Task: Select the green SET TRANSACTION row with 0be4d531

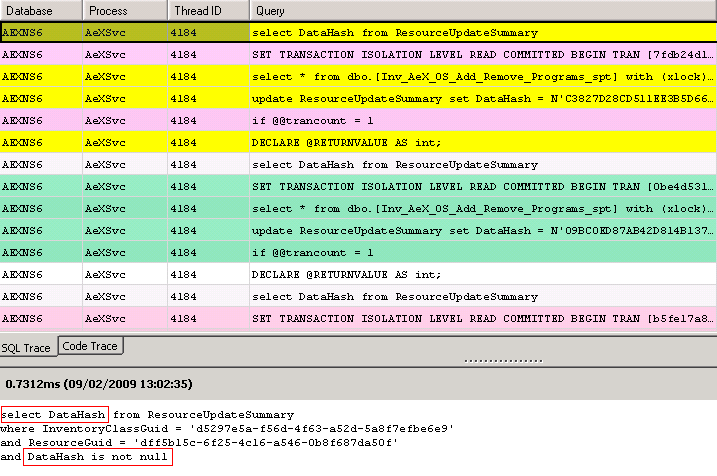Action: (482, 187)
